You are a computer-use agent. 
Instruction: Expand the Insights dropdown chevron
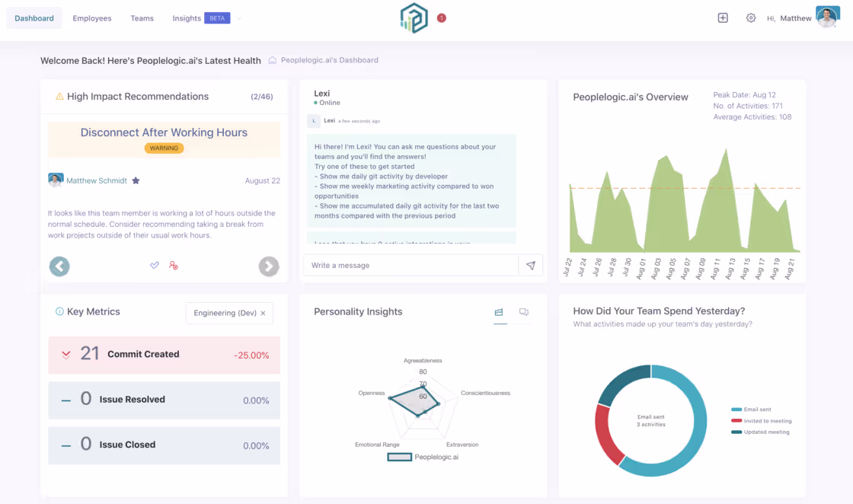coord(239,18)
